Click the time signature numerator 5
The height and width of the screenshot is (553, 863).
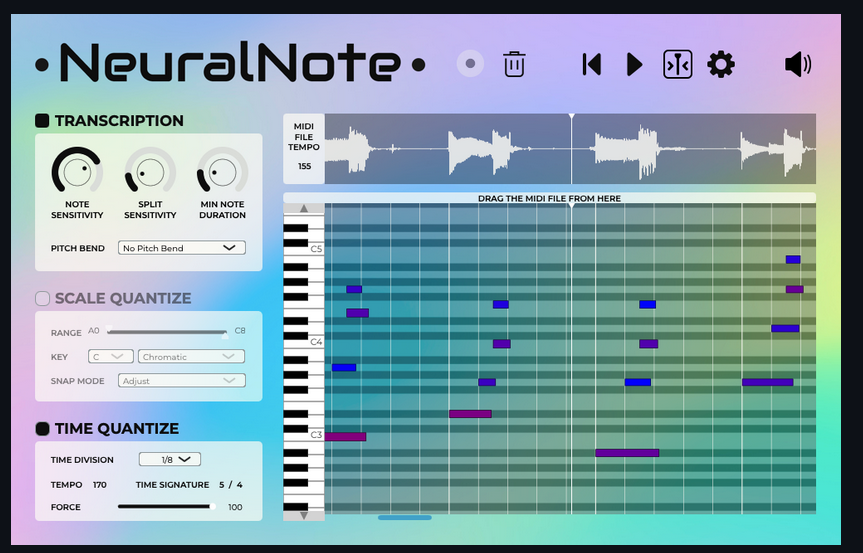222,485
